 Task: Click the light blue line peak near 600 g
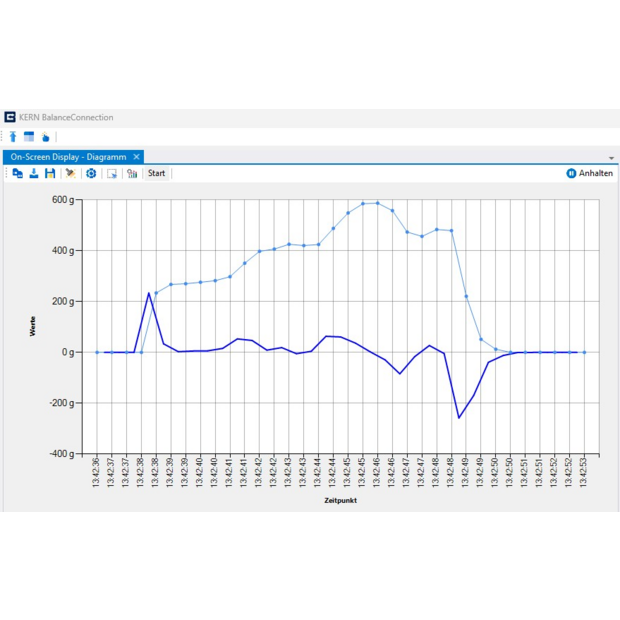[377, 203]
